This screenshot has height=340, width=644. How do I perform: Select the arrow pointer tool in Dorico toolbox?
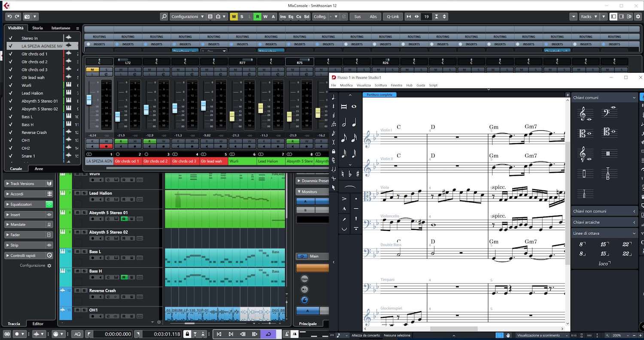click(334, 187)
